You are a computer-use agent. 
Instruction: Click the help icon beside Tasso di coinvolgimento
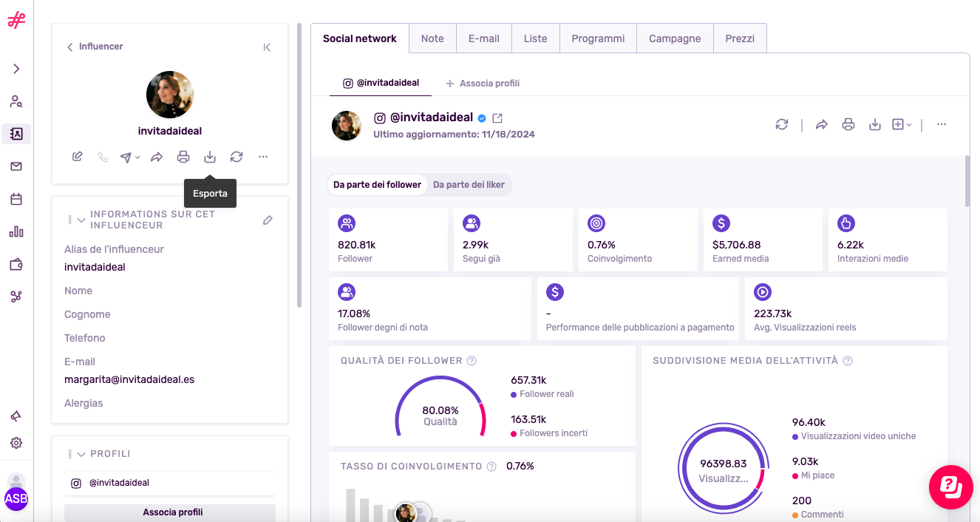(491, 467)
